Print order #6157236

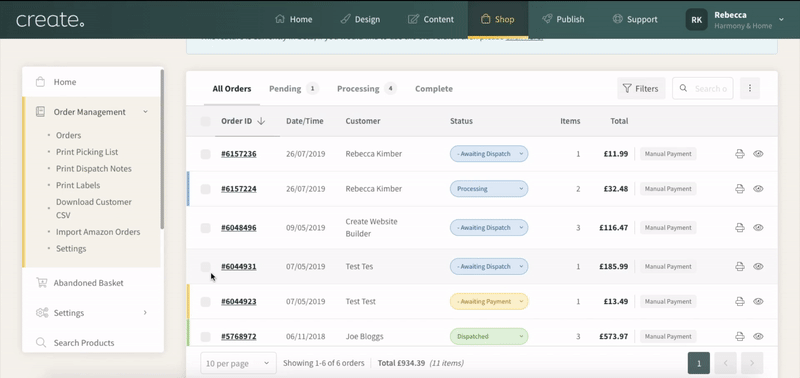click(x=739, y=154)
